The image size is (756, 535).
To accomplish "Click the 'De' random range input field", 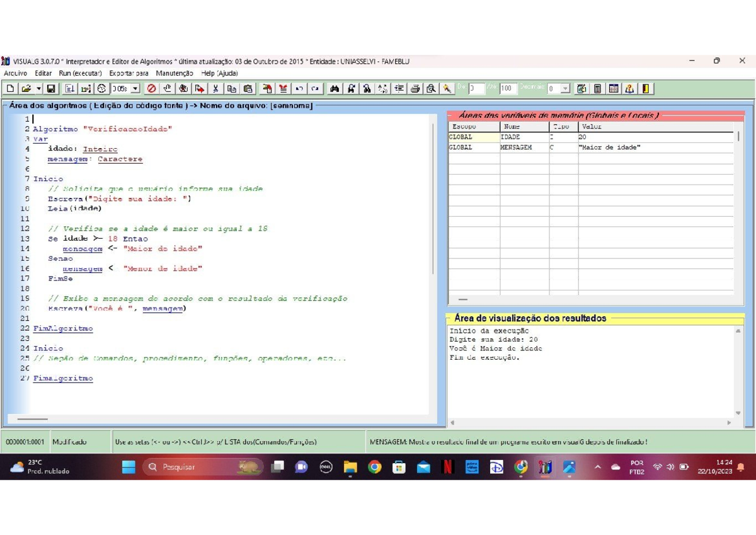I will click(476, 89).
